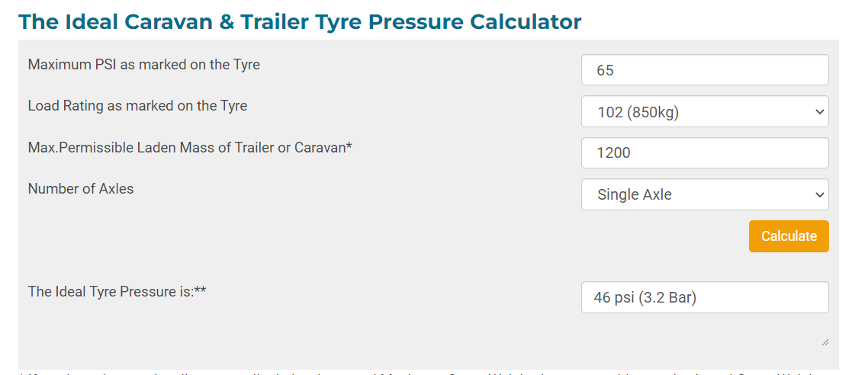Click the 'Max.Permissible Laden Mass' label text
868x375 pixels.
[186, 147]
